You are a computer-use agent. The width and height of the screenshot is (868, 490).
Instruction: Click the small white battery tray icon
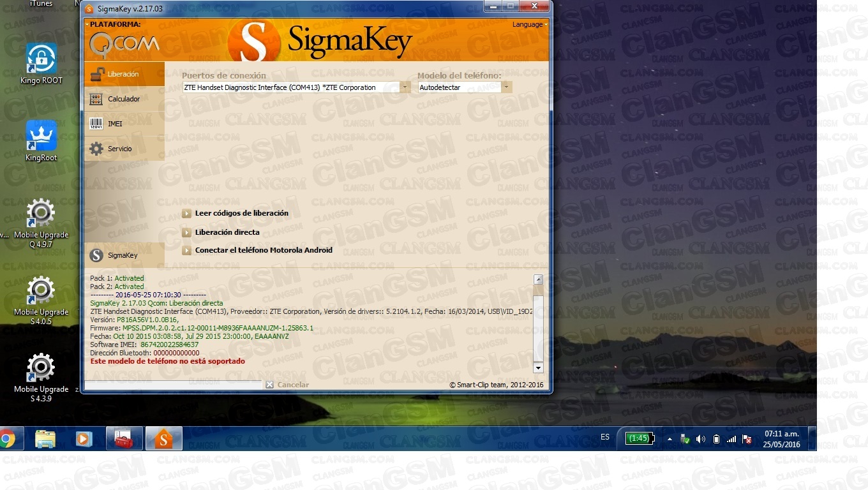(x=716, y=439)
